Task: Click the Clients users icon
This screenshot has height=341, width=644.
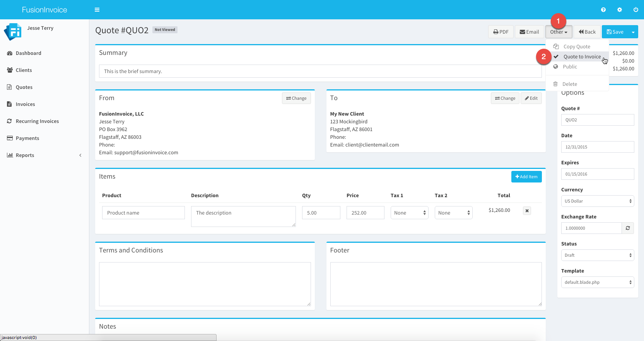Action: tap(10, 70)
